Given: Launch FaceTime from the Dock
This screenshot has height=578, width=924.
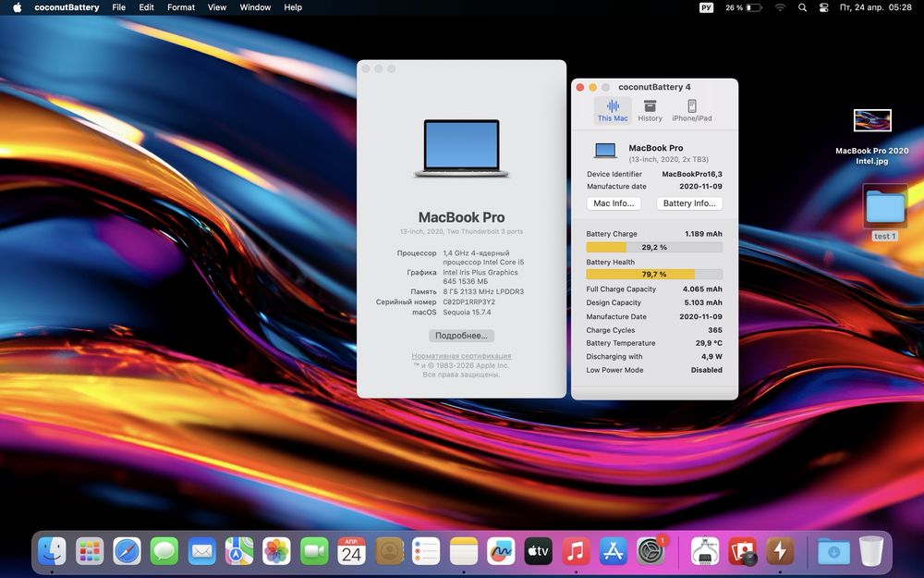Looking at the screenshot, I should pos(314,552).
